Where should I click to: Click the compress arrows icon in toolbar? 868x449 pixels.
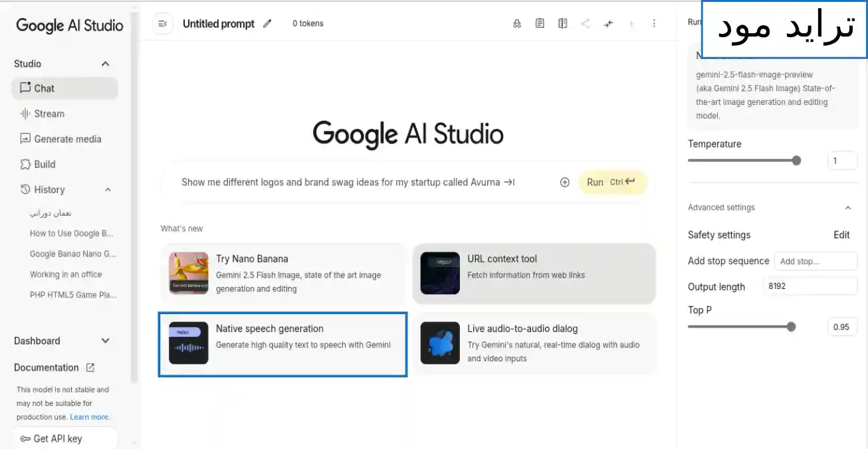pos(608,24)
